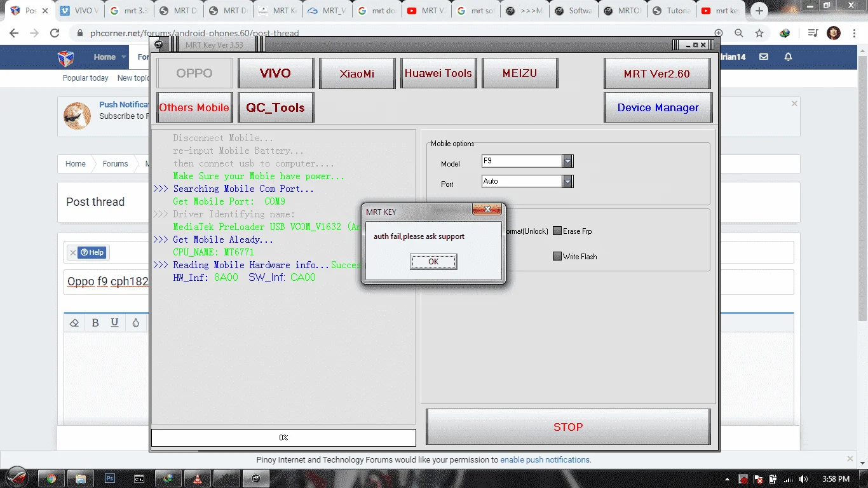
Task: Click the MRT Key window logo icon
Action: pos(159,44)
